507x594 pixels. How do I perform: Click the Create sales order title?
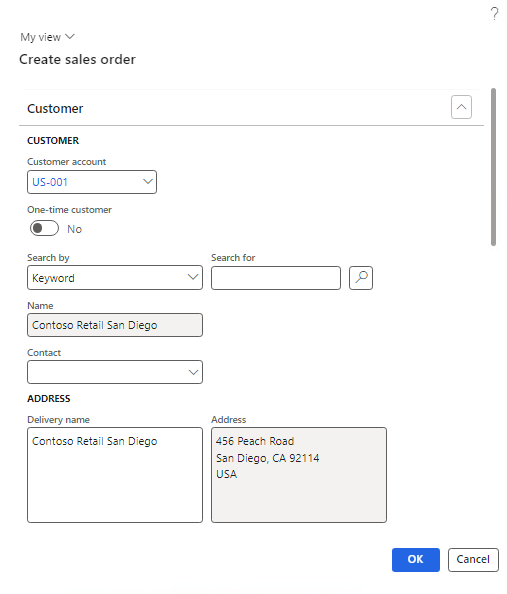click(x=77, y=59)
